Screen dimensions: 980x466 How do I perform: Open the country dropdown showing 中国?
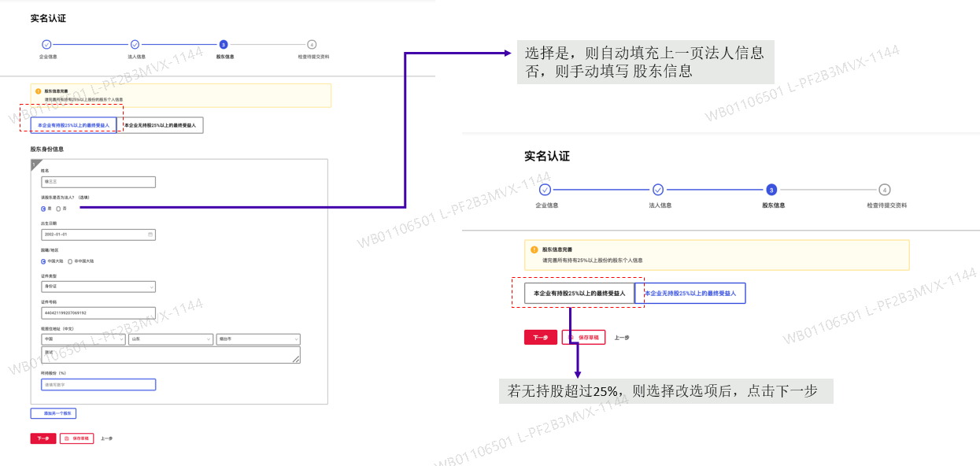click(83, 339)
